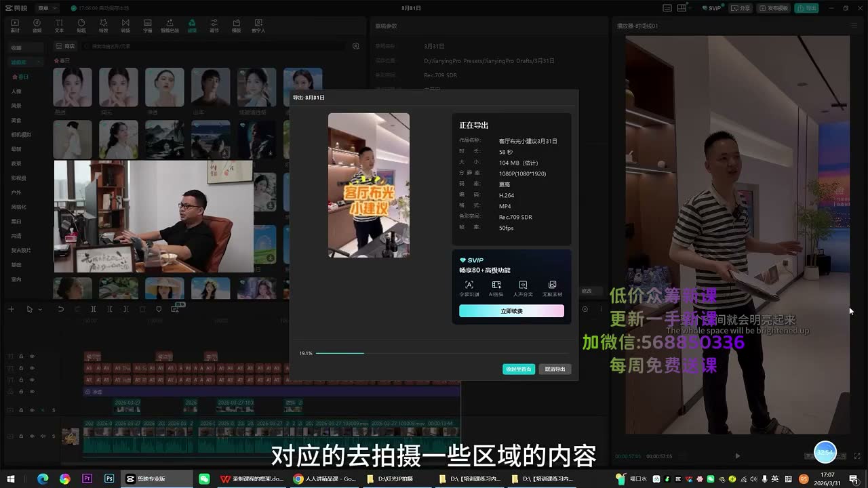
Task: Open the 贴纸 stickers tab
Action: (81, 26)
